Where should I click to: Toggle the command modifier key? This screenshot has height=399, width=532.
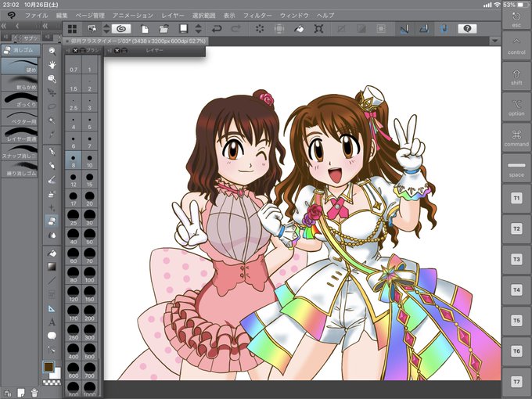click(x=516, y=138)
